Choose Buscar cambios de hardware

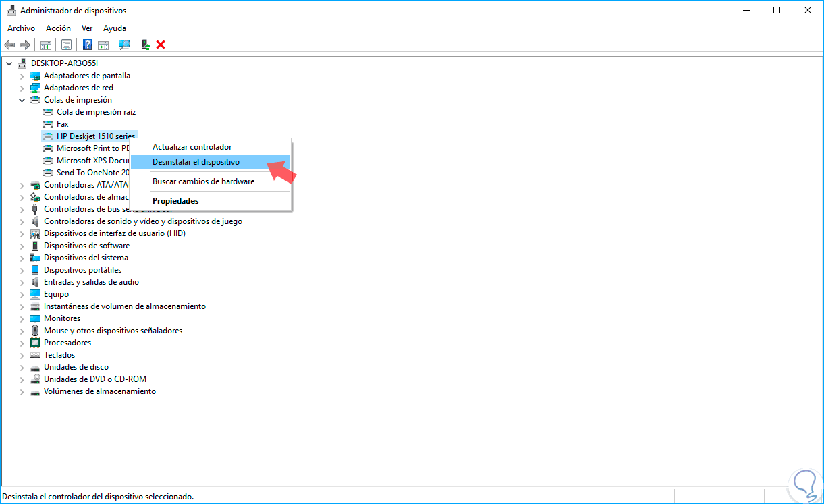(x=211, y=181)
